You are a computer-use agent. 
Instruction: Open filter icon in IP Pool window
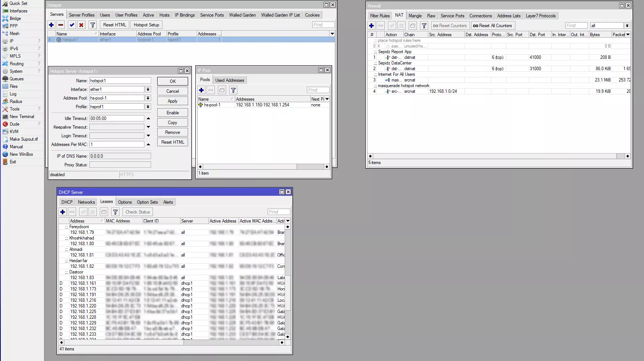233,90
